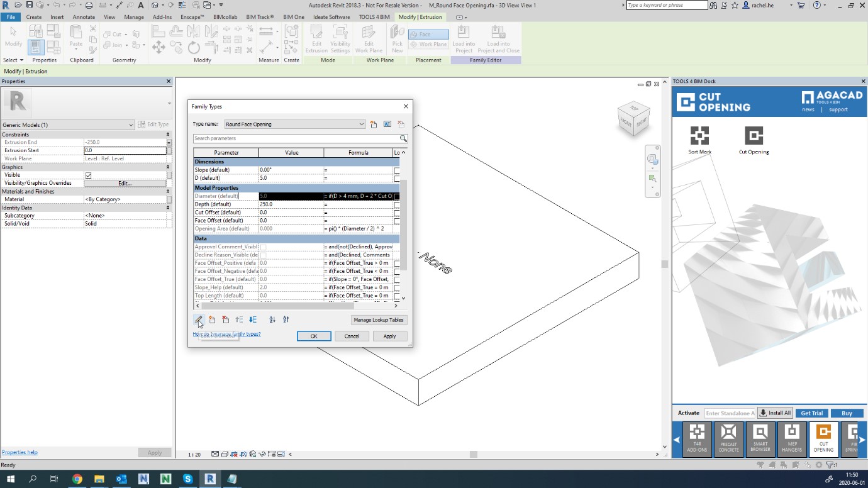Move parameter up with the arrow icon
The width and height of the screenshot is (868, 488).
click(x=239, y=319)
